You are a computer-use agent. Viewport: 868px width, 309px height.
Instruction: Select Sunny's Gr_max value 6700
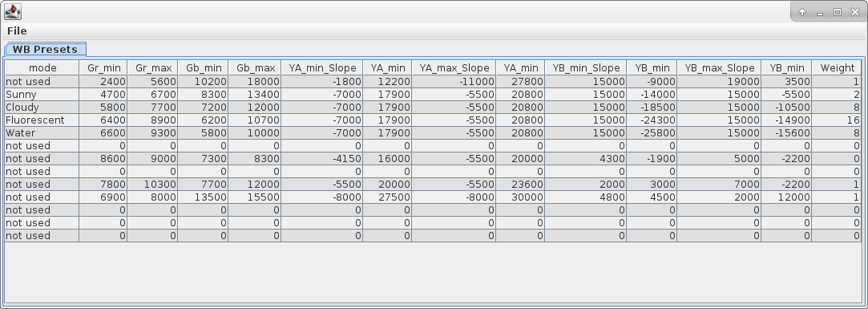click(x=153, y=95)
